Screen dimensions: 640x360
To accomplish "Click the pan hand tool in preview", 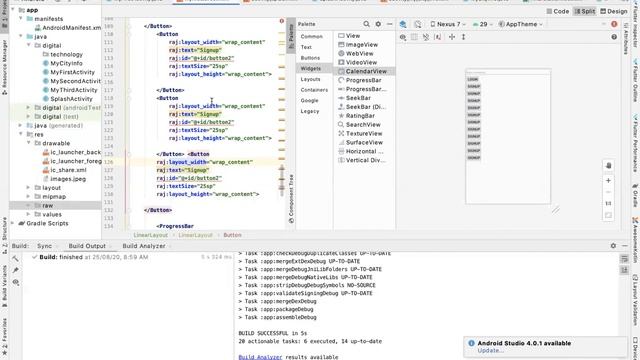I will [608, 166].
